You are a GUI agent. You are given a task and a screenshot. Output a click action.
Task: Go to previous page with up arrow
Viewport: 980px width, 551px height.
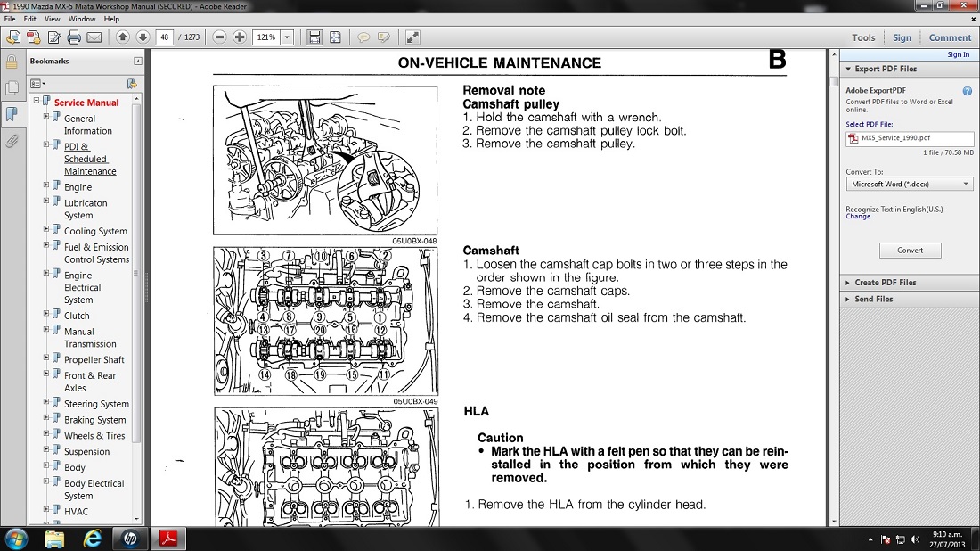[x=123, y=37]
